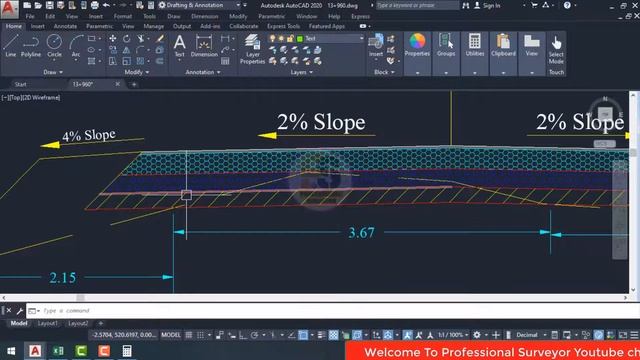Select the Polyline tool

tap(31, 45)
